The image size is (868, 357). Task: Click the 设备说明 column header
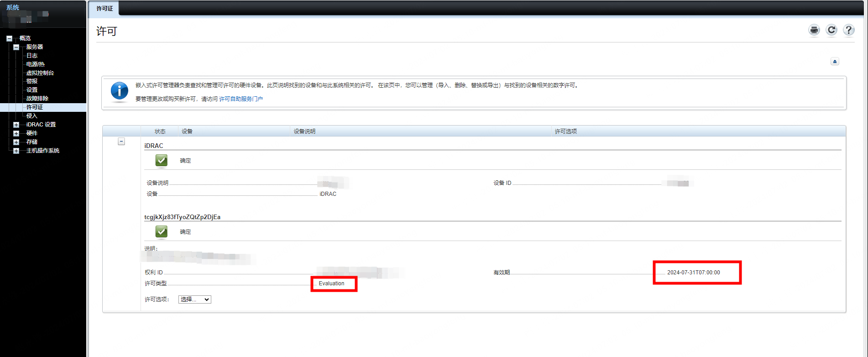pos(305,131)
